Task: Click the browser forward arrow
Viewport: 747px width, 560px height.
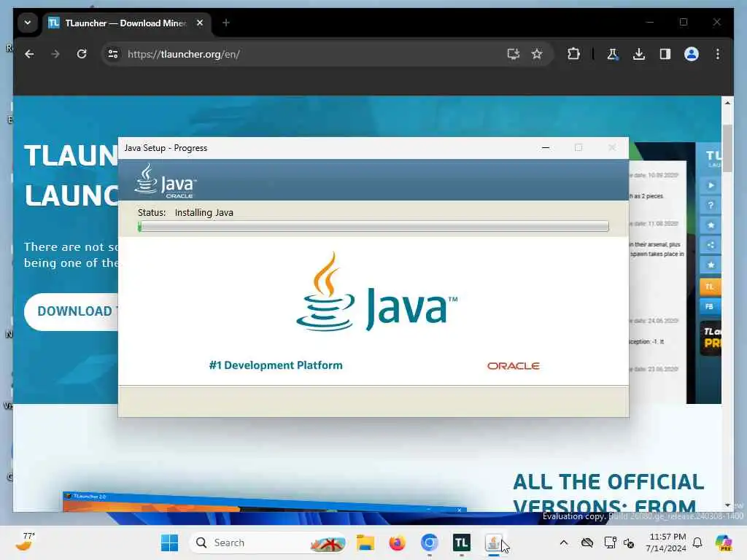Action: (55, 54)
